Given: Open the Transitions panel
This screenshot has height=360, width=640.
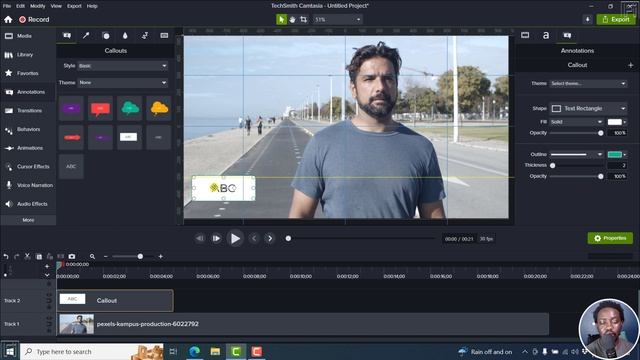Looking at the screenshot, I should (28, 111).
